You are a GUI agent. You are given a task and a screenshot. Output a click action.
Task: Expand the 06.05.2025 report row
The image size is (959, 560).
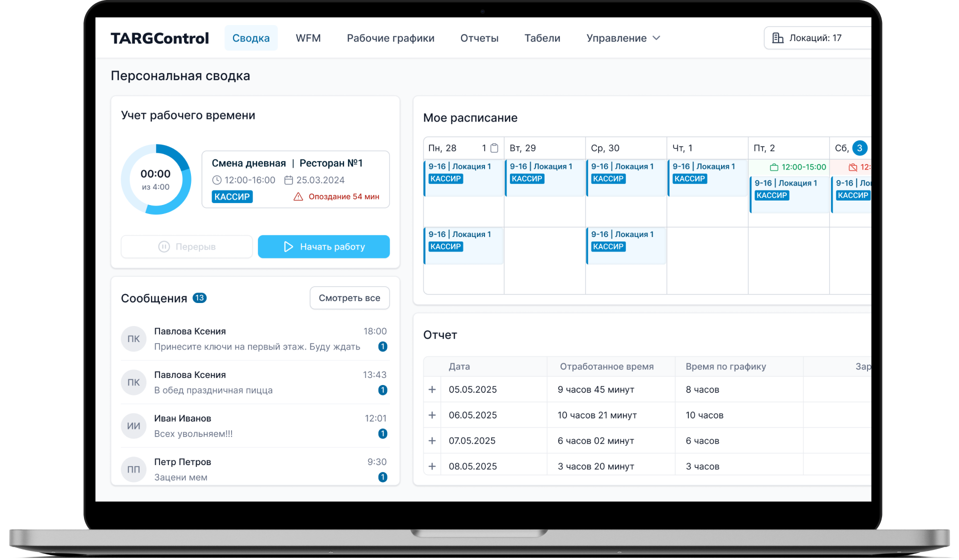(x=432, y=415)
